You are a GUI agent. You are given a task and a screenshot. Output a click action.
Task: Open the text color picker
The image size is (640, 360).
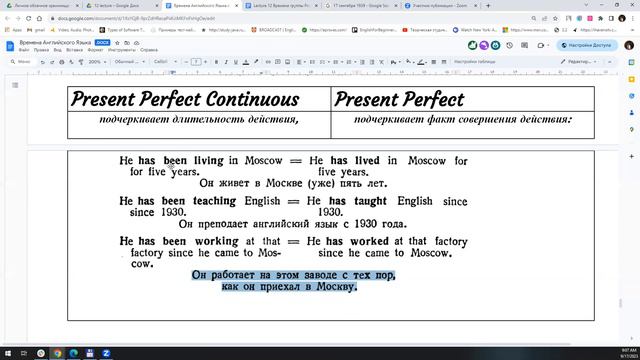point(246,62)
